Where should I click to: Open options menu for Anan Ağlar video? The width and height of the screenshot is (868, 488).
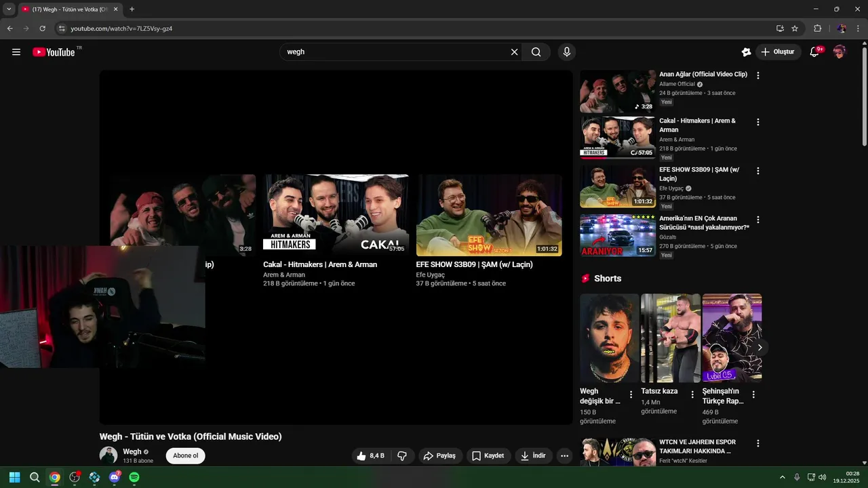[x=758, y=76]
